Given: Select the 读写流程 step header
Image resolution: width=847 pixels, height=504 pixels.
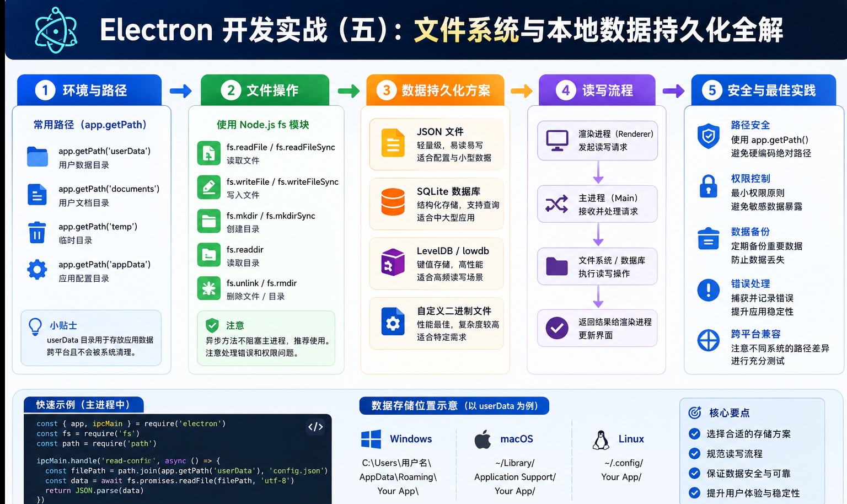Looking at the screenshot, I should point(597,90).
